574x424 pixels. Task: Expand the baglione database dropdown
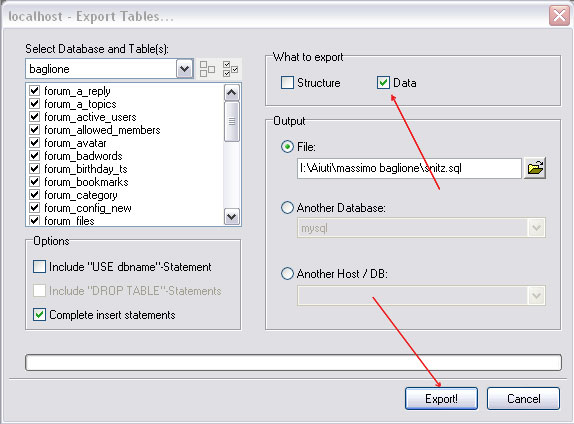point(184,69)
